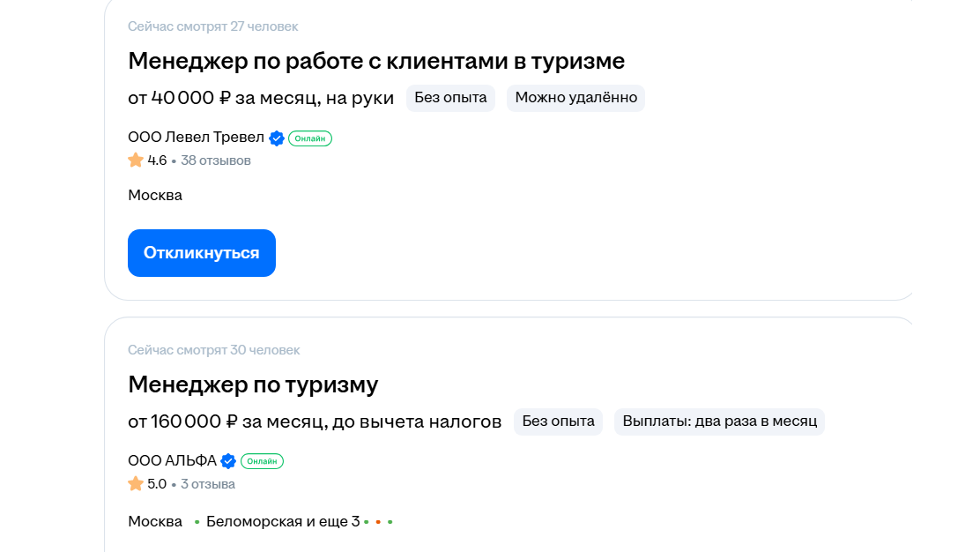980x552 pixels.
Task: Click Онлайн badge for ООО АЛЬФА
Action: point(262,461)
